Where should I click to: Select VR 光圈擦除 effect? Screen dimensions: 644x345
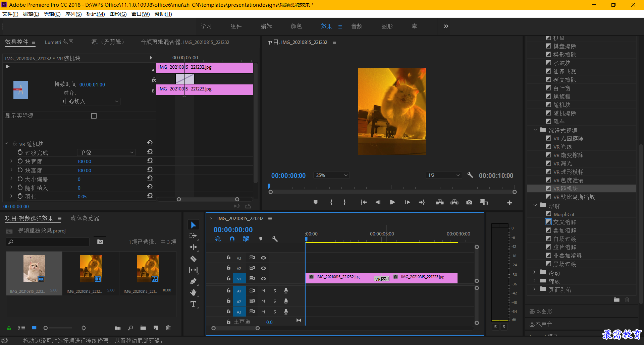pos(568,138)
